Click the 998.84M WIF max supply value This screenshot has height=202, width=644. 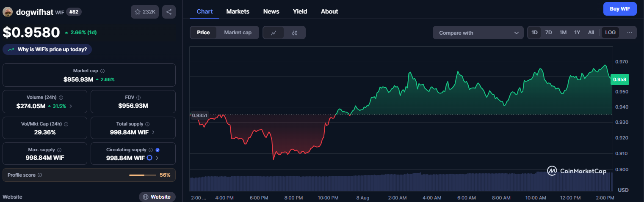[x=45, y=158]
